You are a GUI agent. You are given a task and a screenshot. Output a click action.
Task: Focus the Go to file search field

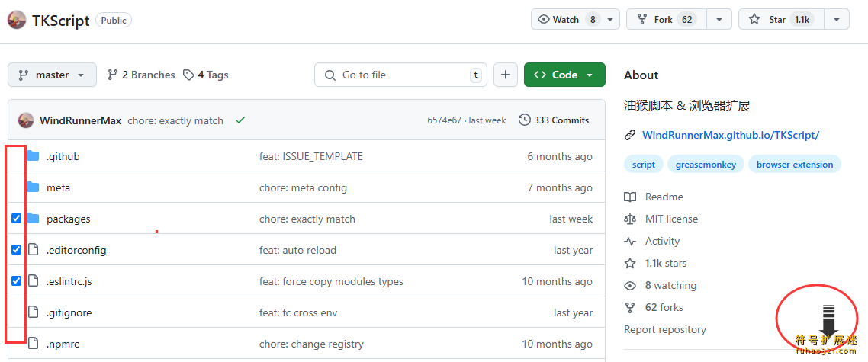[x=400, y=75]
